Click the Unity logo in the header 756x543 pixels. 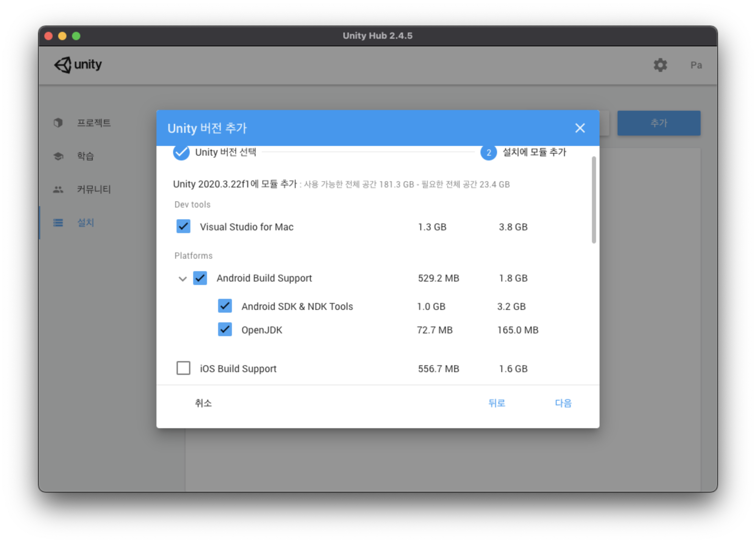[x=78, y=65]
